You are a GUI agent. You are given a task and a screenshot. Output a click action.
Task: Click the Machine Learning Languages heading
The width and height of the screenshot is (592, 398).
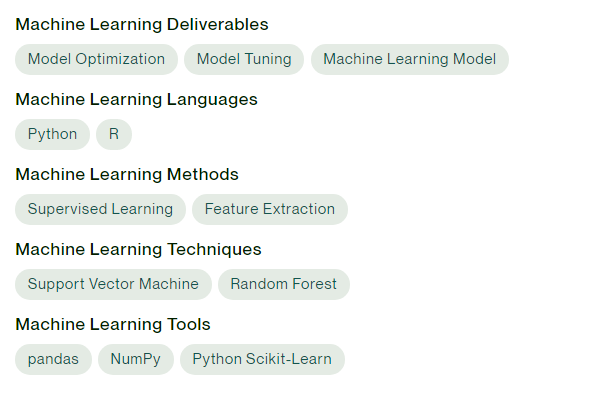tap(136, 100)
